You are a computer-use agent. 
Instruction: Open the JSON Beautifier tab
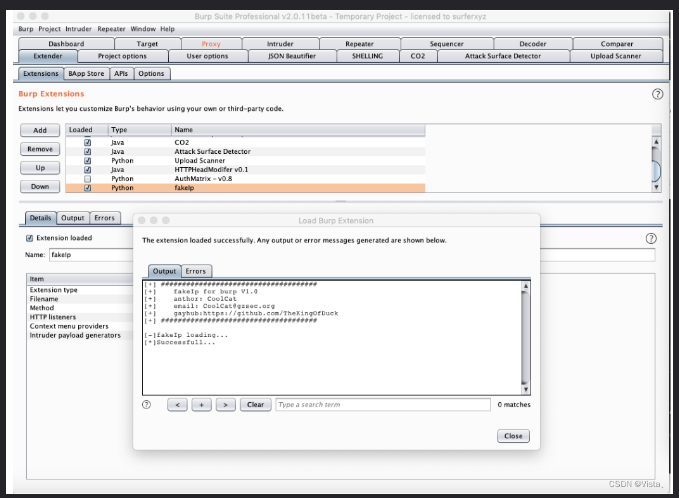(292, 56)
